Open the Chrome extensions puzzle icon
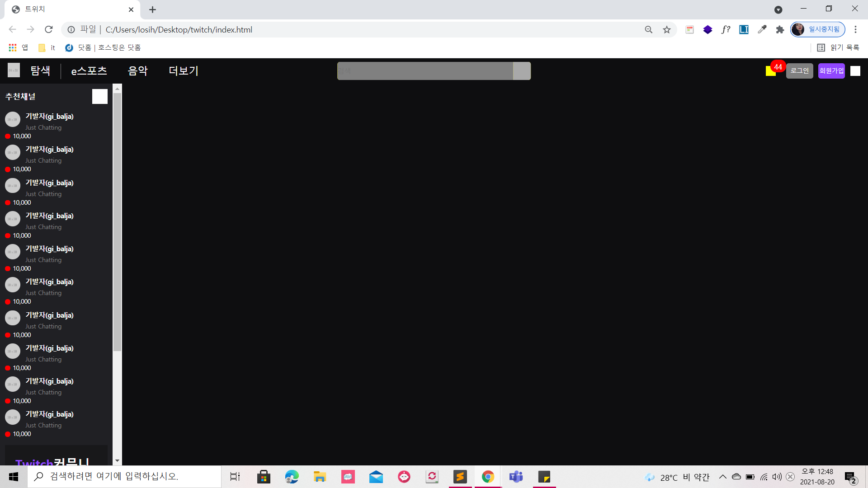 pos(780,30)
